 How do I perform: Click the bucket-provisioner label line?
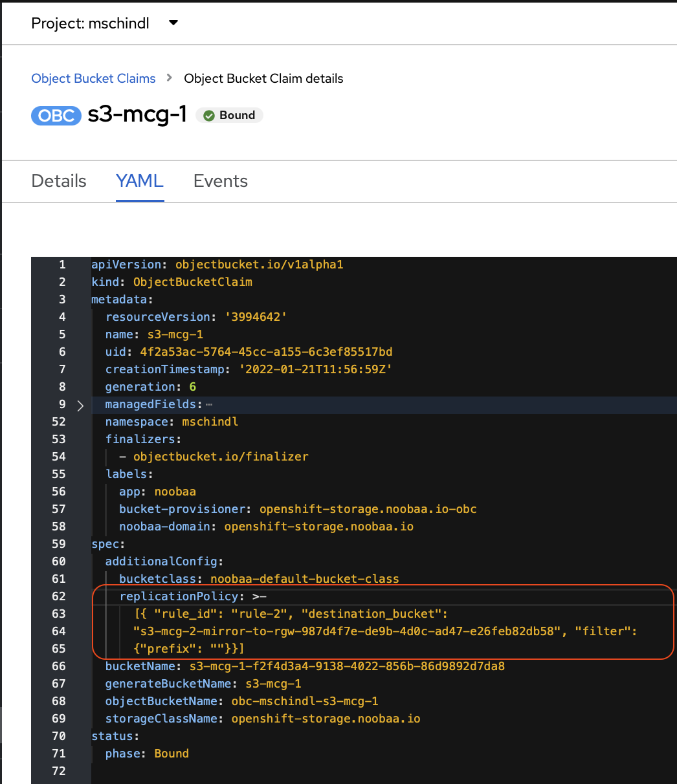[298, 509]
